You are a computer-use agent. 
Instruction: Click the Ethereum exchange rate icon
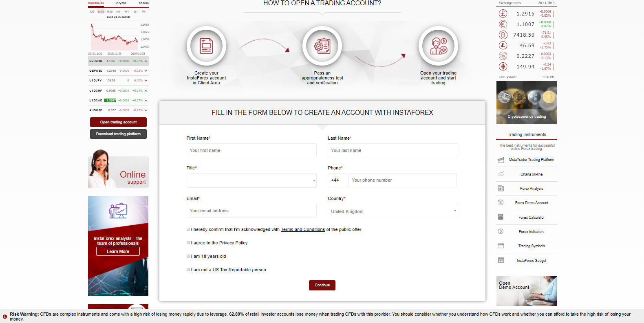point(503,66)
